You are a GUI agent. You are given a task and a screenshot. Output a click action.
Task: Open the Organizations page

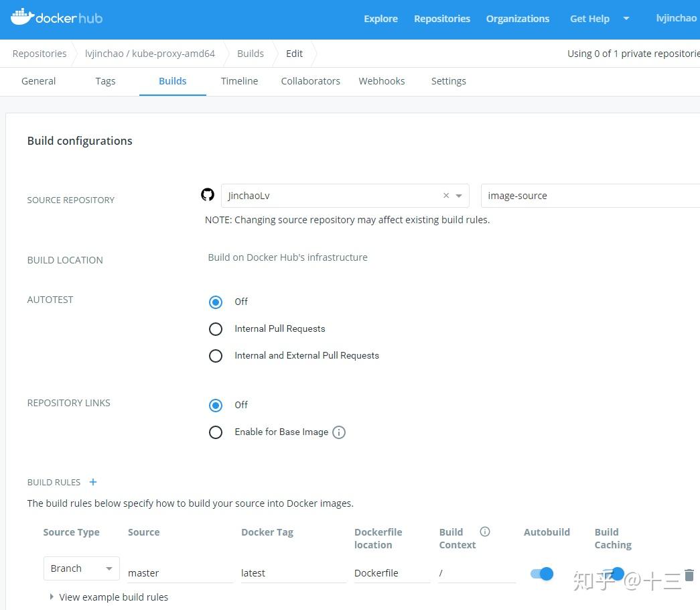tap(517, 18)
